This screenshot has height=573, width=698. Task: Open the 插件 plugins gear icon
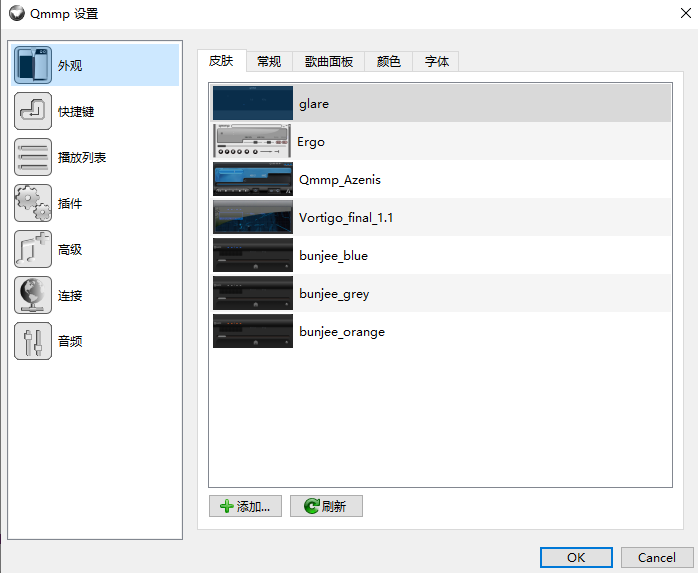click(x=33, y=203)
